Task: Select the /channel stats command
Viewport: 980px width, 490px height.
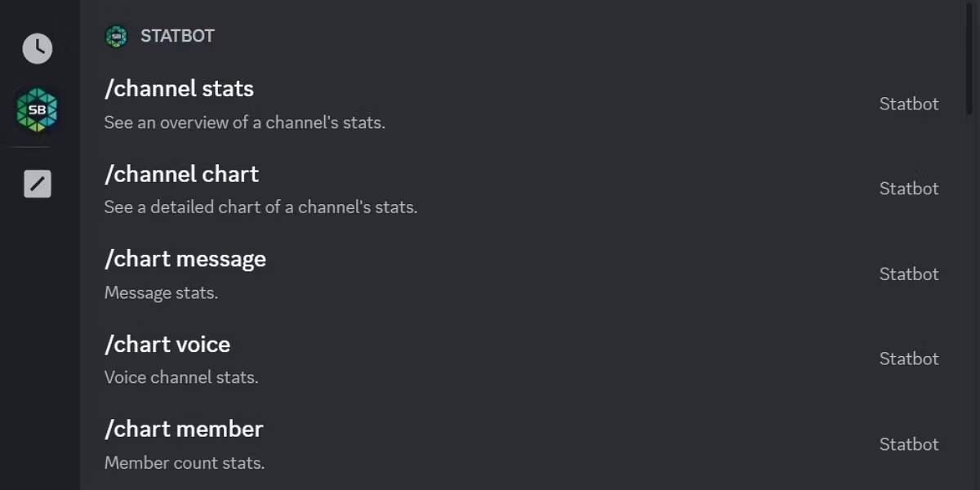Action: click(178, 88)
